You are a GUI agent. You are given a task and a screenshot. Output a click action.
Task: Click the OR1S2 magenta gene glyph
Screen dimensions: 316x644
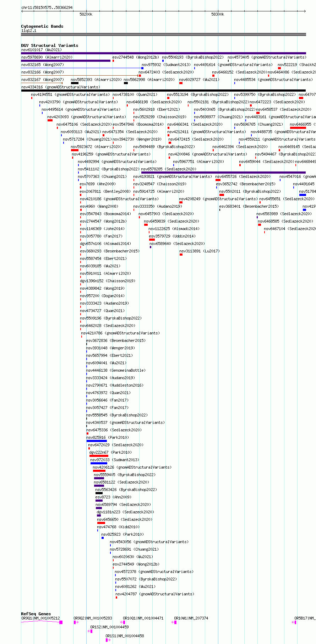pyautogui.click(x=90, y=631)
